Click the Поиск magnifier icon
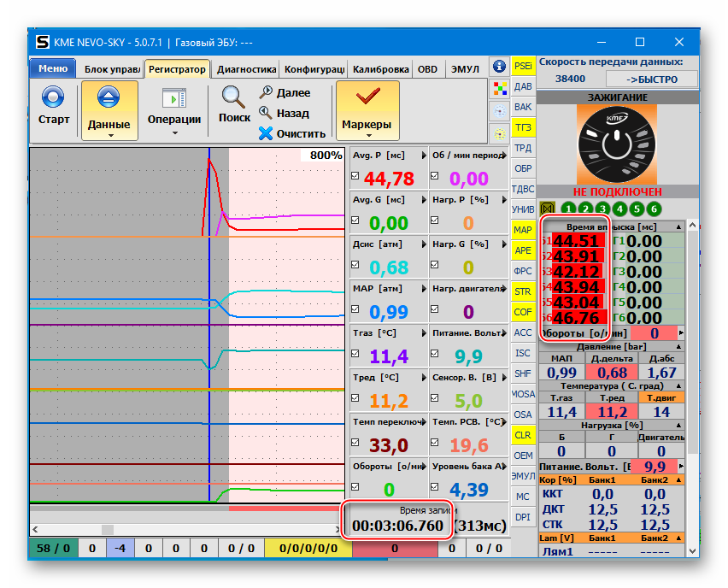The width and height of the screenshot is (728, 588). coord(233,97)
